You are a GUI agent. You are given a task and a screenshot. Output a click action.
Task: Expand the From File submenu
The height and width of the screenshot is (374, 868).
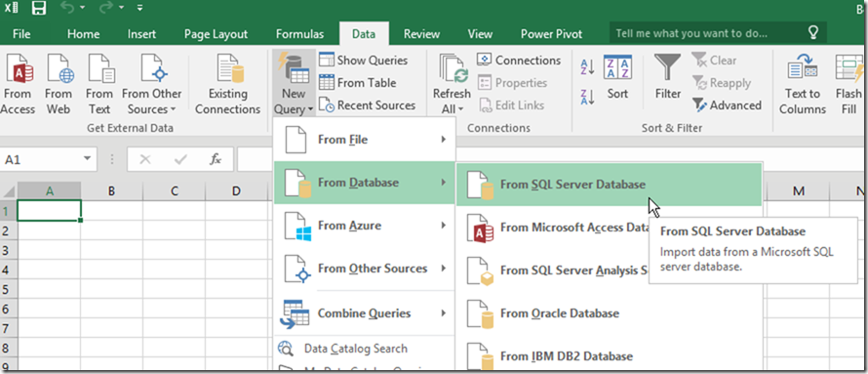pos(365,140)
